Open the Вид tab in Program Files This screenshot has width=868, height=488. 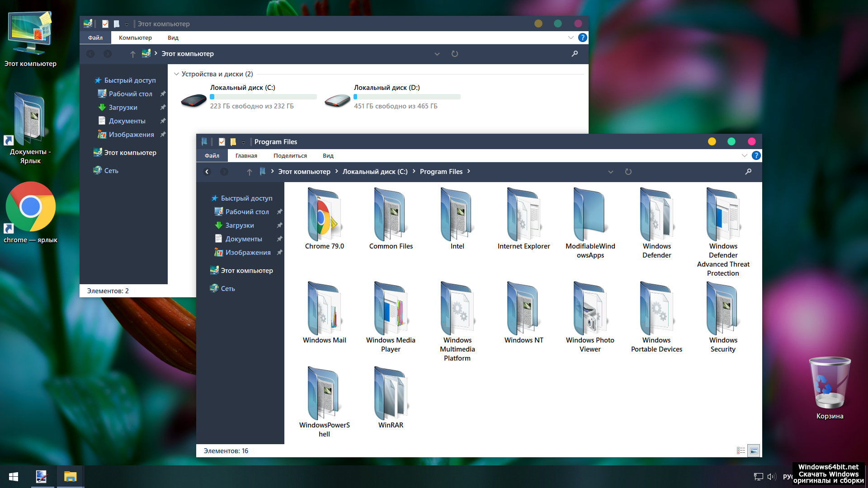328,155
